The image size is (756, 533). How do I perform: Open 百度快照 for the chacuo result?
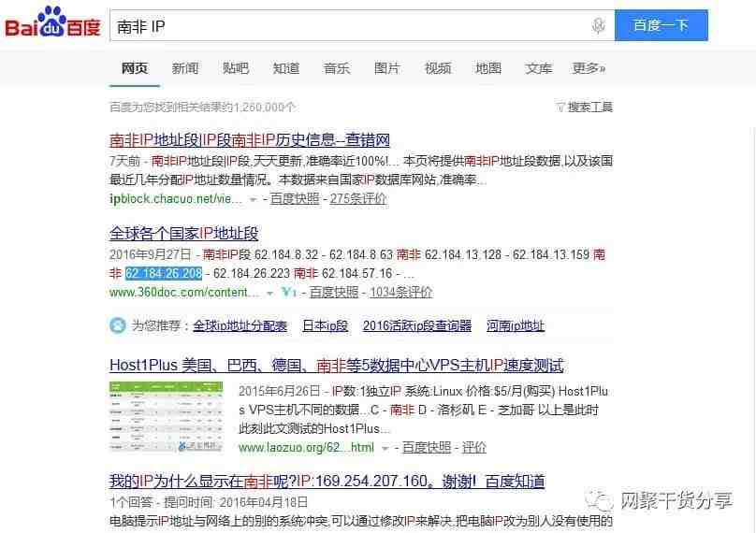(x=295, y=198)
